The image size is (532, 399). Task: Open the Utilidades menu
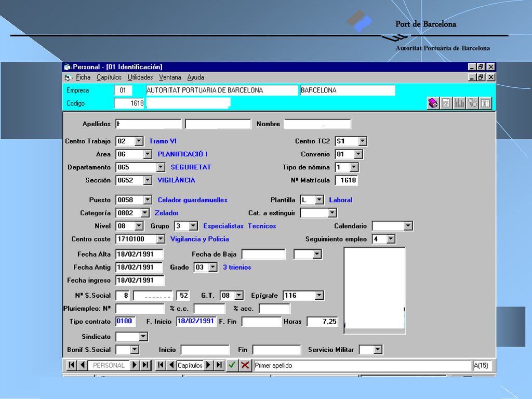click(140, 77)
